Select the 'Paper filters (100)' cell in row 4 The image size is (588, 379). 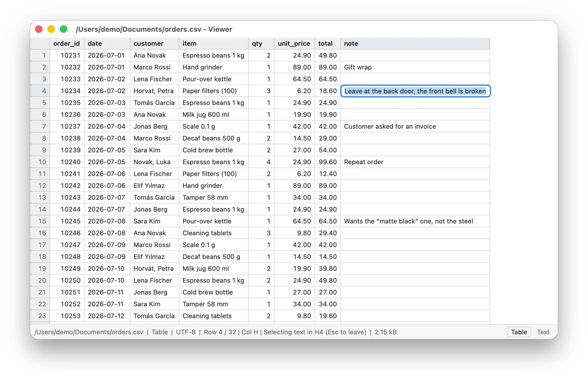point(214,91)
